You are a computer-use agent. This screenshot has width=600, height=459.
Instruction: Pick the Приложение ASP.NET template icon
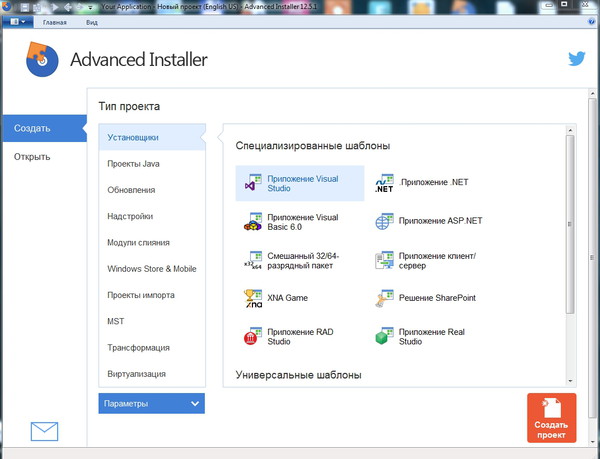click(x=383, y=221)
